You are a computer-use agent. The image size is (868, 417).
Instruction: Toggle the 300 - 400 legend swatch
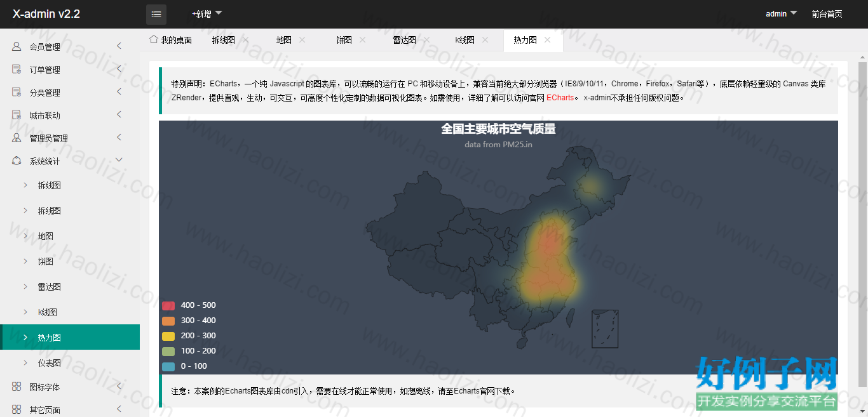click(x=168, y=321)
